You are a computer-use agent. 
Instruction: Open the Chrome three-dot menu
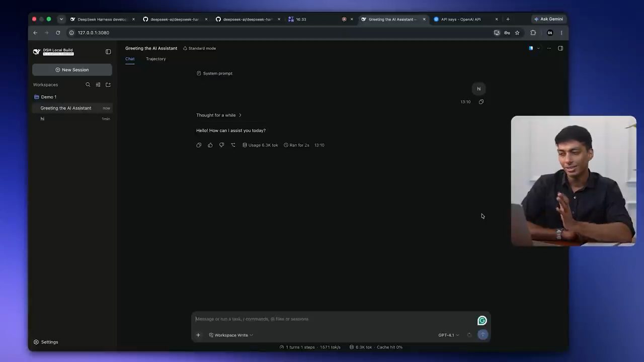[561, 33]
